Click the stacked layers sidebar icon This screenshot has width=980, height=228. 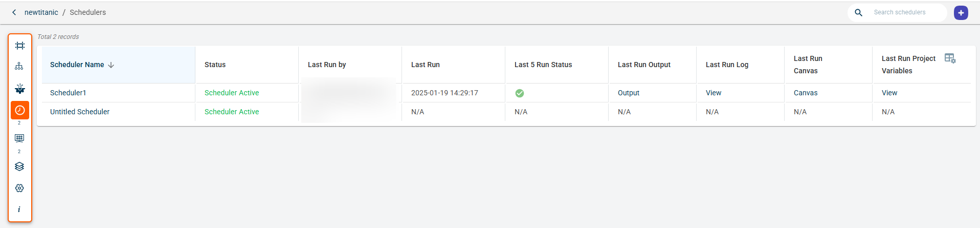[x=19, y=167]
